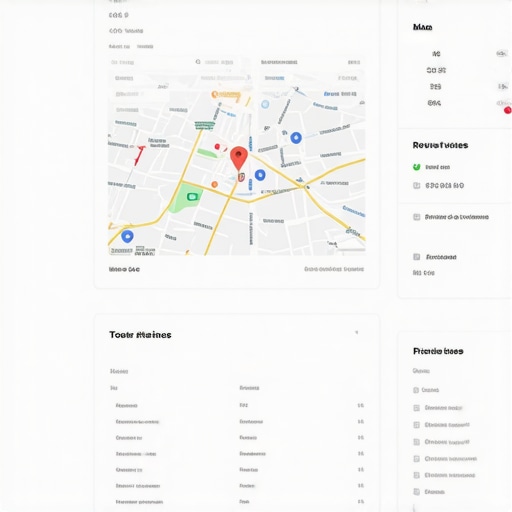Click the map attribution label at bottom-left corner
This screenshot has width=512, height=512.
point(121,250)
